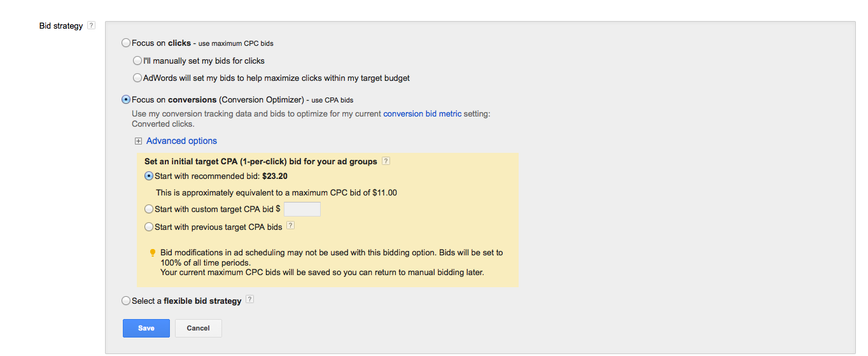This screenshot has height=356, width=868.
Task: Select a flexible bid strategy radio button
Action: [126, 301]
